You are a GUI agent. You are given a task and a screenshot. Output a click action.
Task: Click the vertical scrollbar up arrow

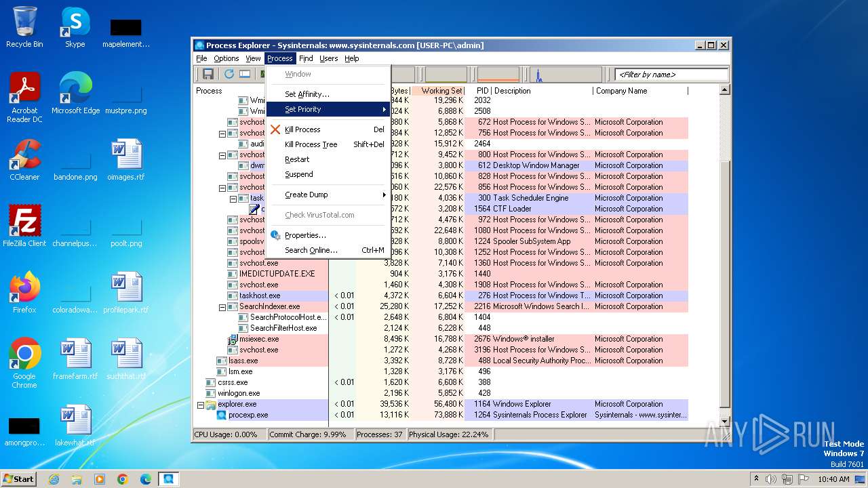[x=724, y=90]
